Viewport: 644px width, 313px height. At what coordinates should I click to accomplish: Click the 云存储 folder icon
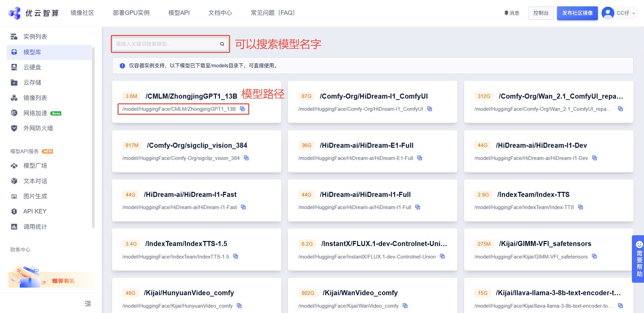point(14,82)
